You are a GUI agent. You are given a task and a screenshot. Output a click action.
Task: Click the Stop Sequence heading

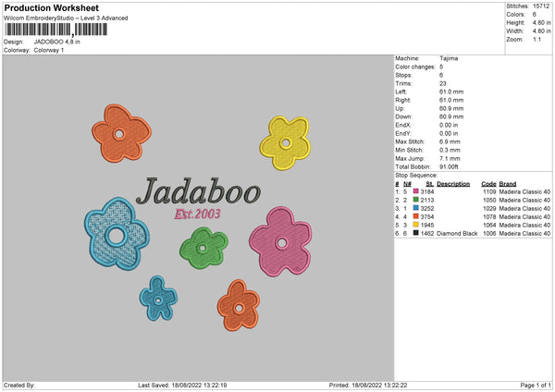[416, 176]
